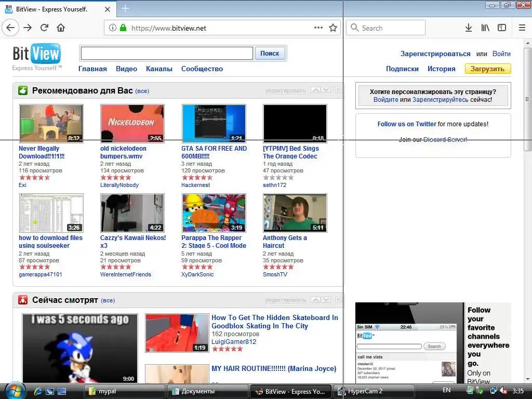This screenshot has height=399, width=532.
Task: Move the Сейчас смотрят section up
Action: (x=315, y=300)
